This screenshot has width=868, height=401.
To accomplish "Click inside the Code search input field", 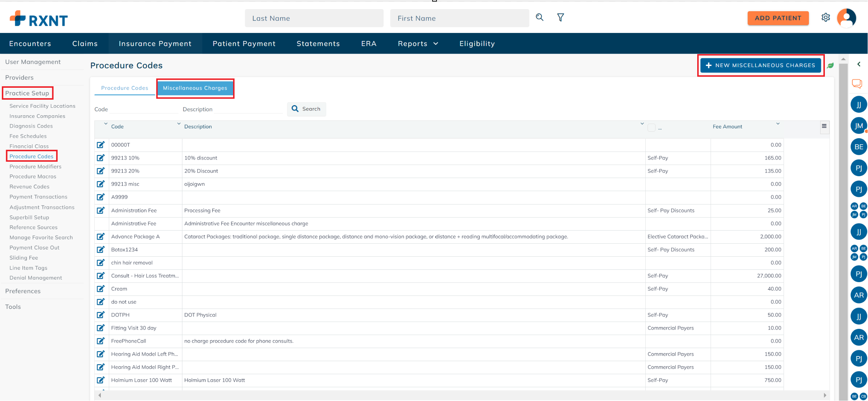I will (145, 109).
